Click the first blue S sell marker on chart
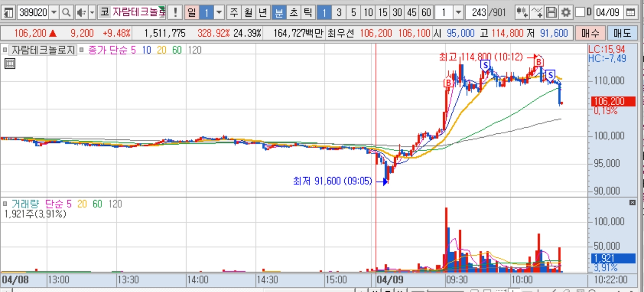 (486, 65)
